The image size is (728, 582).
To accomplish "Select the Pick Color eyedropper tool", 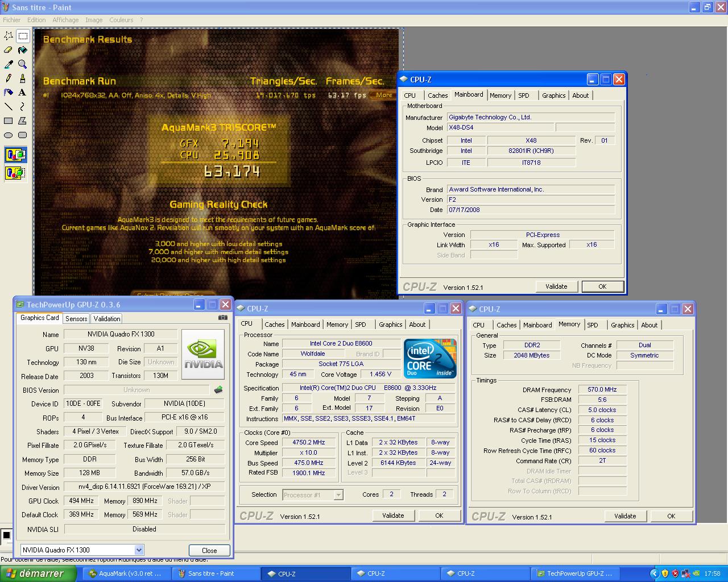I will [9, 64].
